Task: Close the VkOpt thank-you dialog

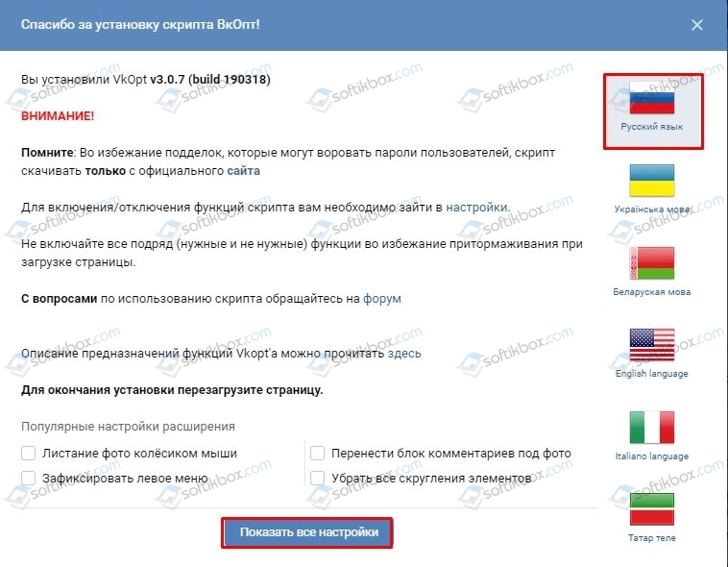Action: 696,25
